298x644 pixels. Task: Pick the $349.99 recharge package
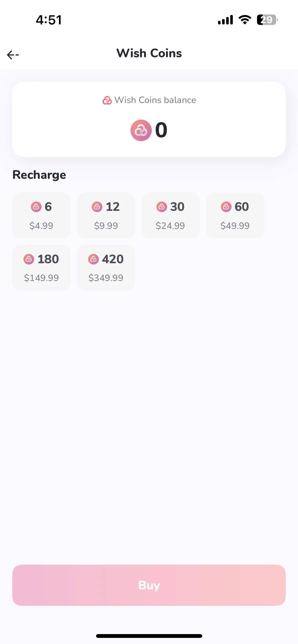tap(106, 268)
